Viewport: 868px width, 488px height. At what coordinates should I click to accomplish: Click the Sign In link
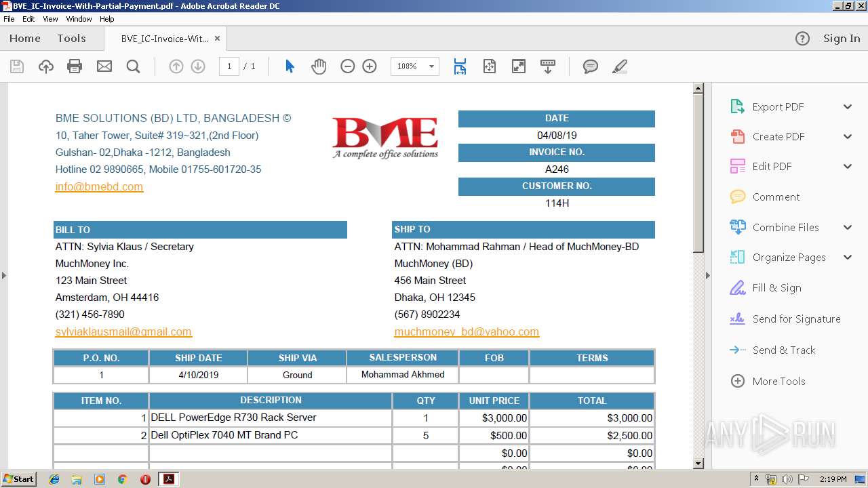click(x=842, y=39)
